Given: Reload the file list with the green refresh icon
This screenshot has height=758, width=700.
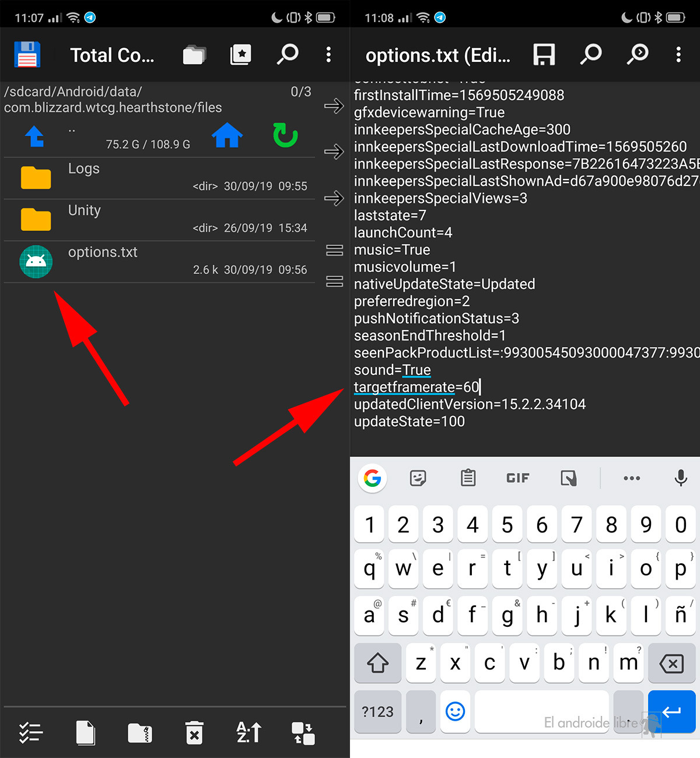Looking at the screenshot, I should pos(285,135).
